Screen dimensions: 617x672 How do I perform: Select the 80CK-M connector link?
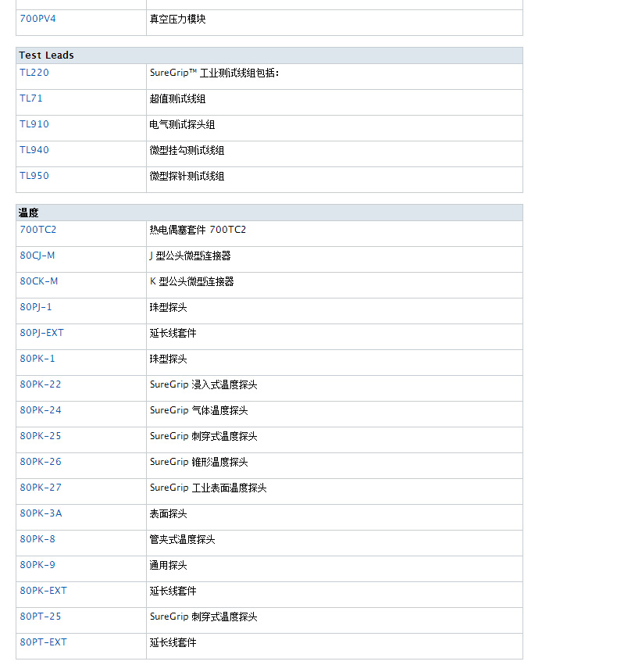point(38,281)
